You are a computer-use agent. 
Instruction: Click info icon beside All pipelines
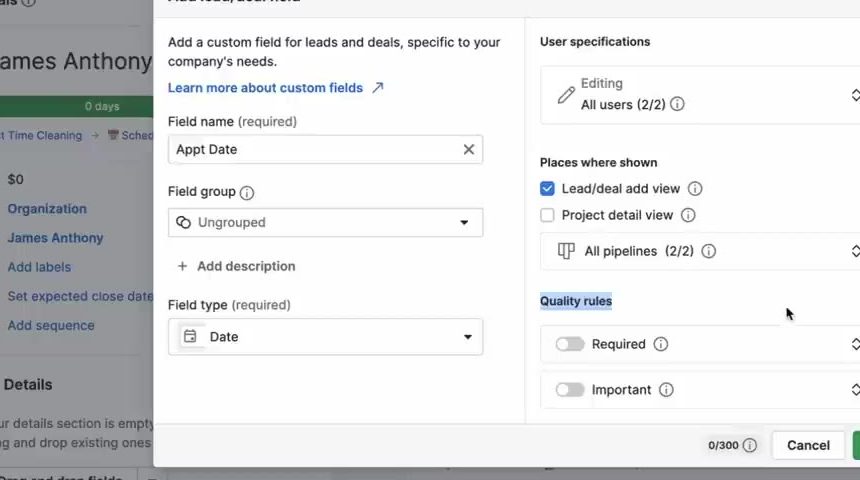(x=709, y=251)
